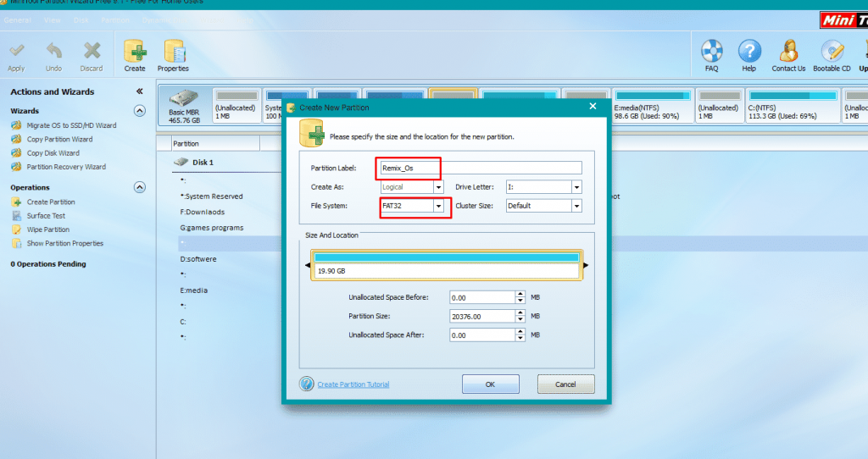Select the C:(NTFS) 113.3 GB disk map block
Screen dimensions: 868x459
coord(793,105)
